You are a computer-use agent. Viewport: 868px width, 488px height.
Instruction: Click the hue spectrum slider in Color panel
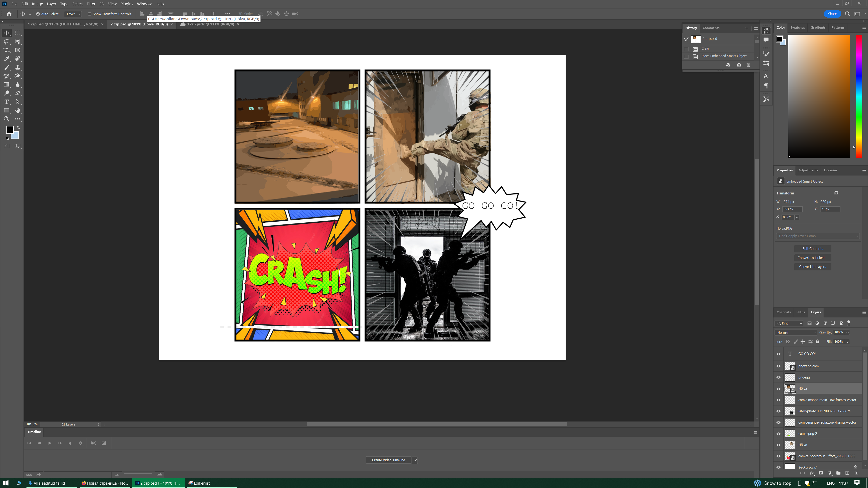[859, 96]
